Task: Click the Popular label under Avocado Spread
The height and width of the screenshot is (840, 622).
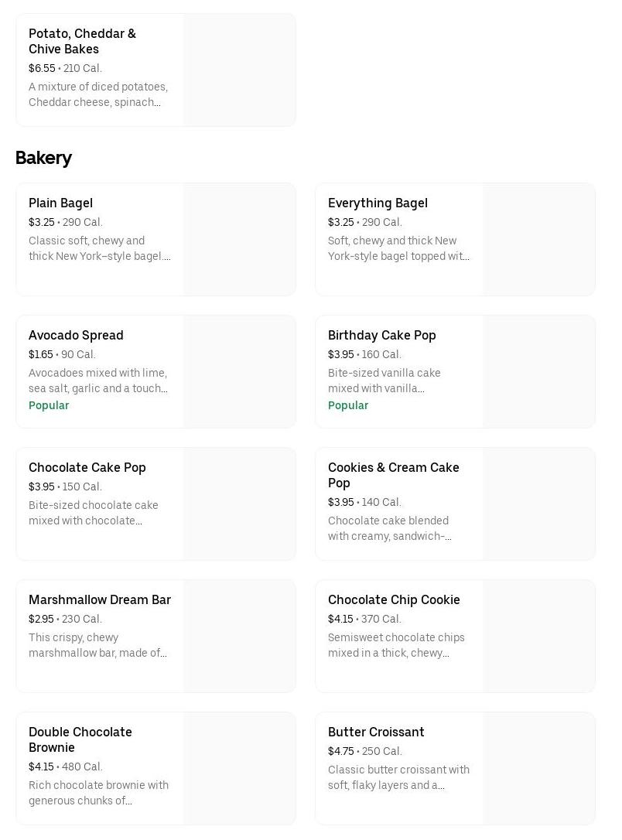Action: (x=49, y=405)
